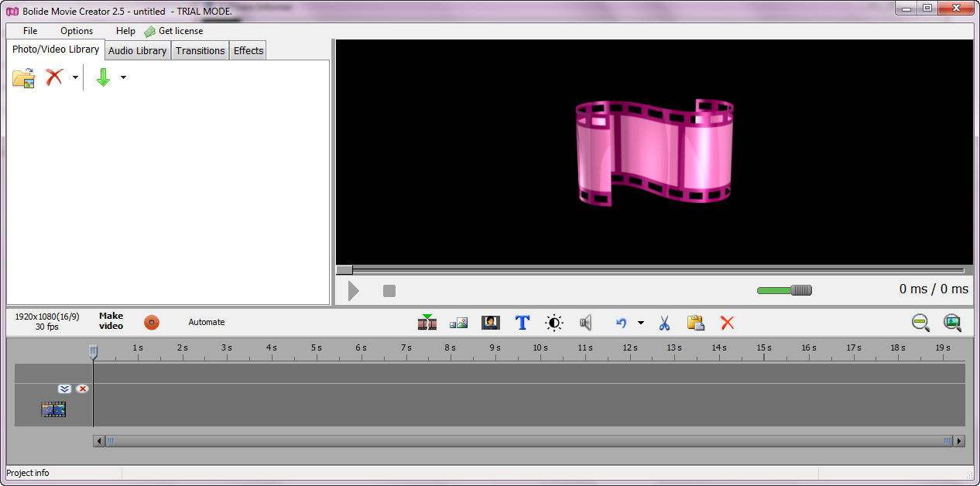Open the Options menu
This screenshot has width=980, height=486.
(x=77, y=31)
